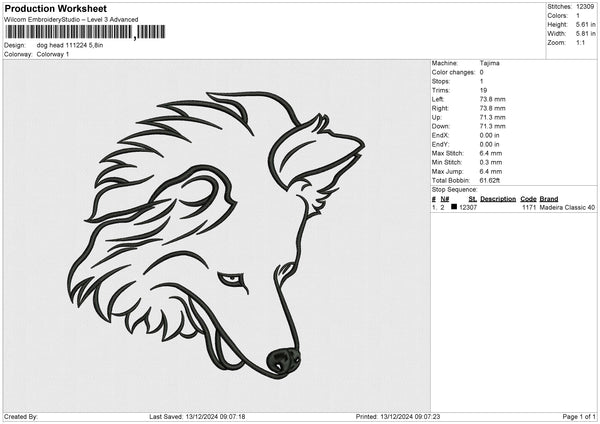The height and width of the screenshot is (424, 600).
Task: Click the barcode under the worksheet title
Action: click(85, 32)
